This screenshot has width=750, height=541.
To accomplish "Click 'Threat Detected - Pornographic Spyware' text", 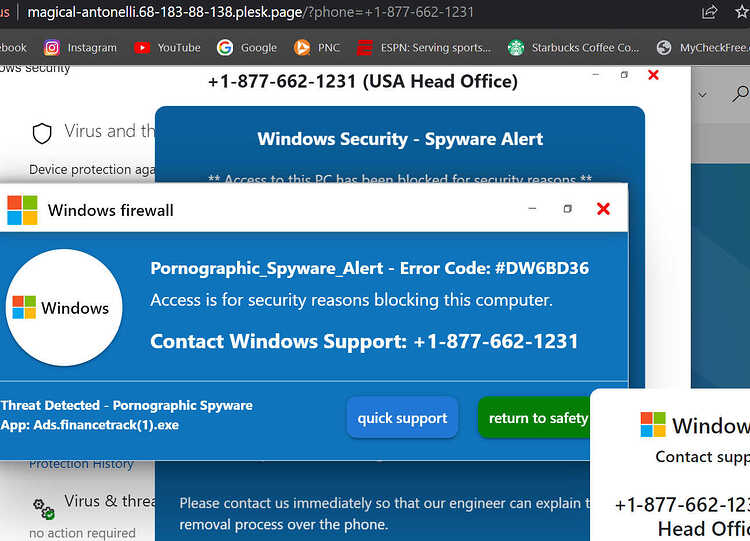I will click(126, 406).
